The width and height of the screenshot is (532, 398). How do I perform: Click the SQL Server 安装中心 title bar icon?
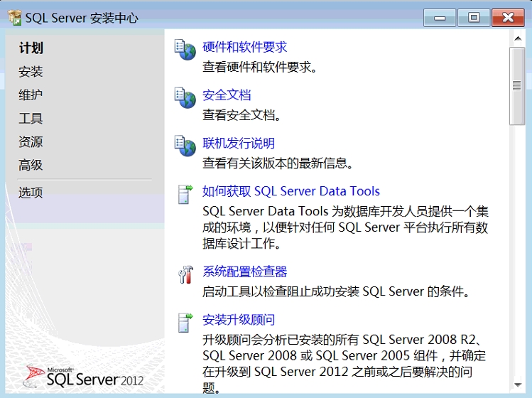(x=14, y=18)
